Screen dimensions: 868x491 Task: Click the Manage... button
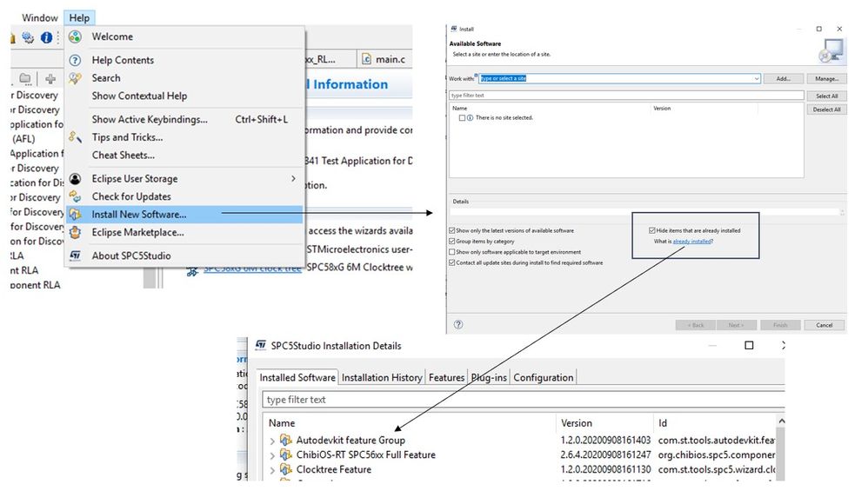pos(826,78)
